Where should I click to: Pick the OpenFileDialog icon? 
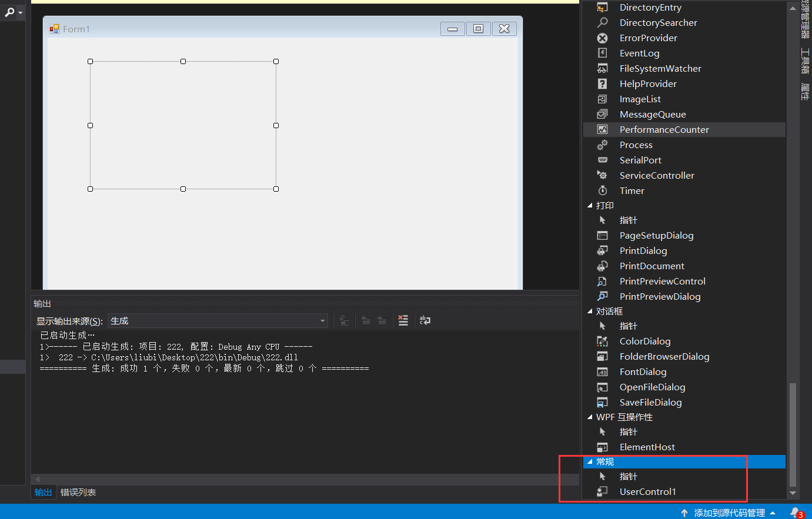click(x=602, y=387)
